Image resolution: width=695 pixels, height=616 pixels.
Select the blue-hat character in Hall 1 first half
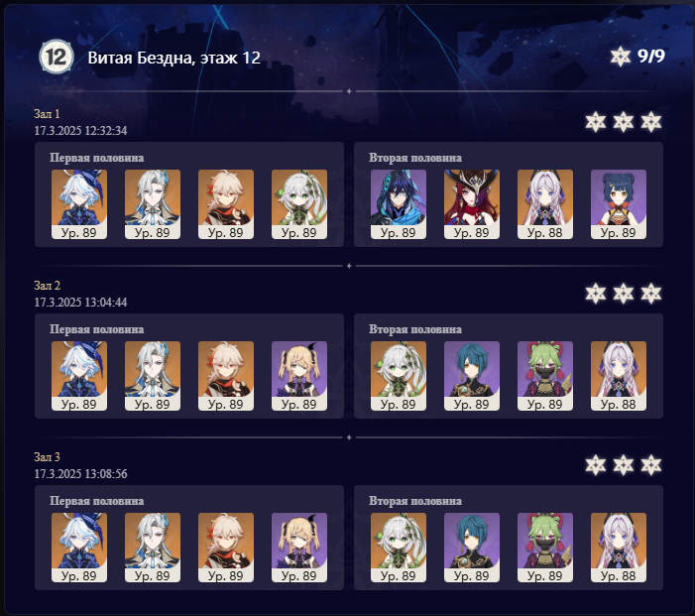pos(79,204)
